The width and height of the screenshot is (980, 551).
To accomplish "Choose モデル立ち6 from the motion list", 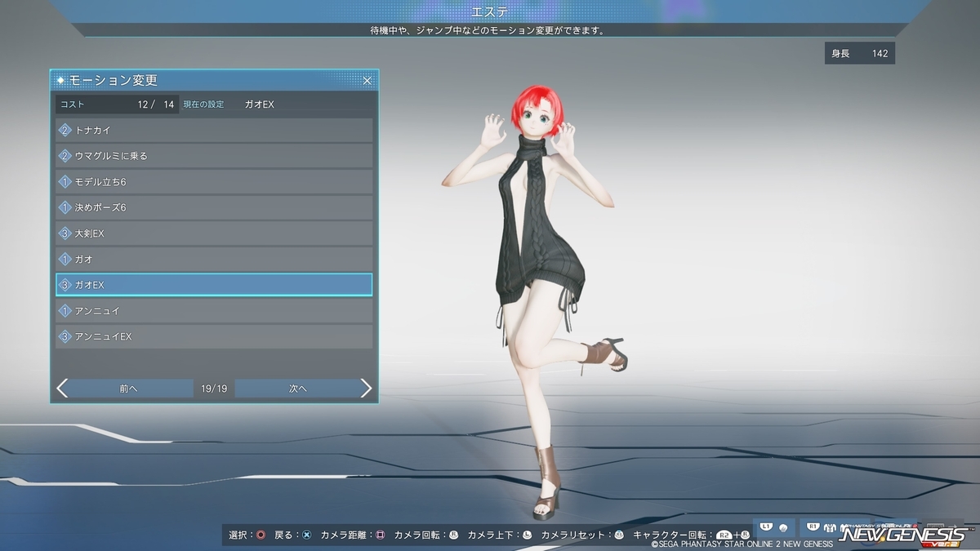I will (214, 181).
